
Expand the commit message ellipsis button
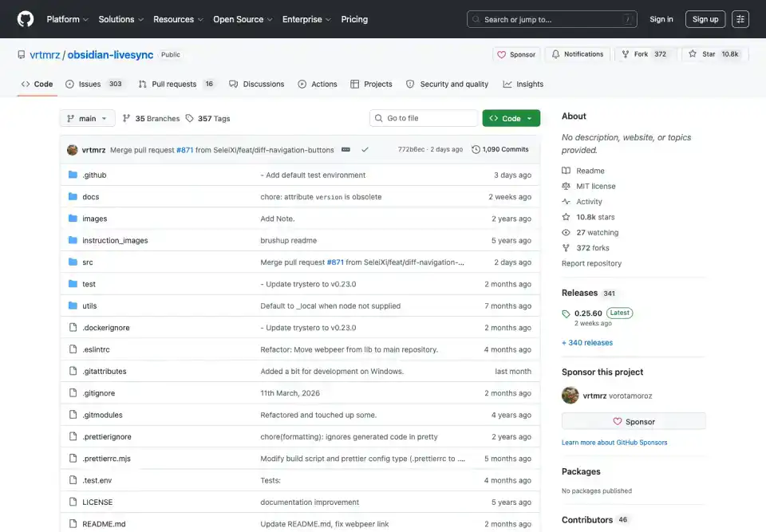pos(345,149)
